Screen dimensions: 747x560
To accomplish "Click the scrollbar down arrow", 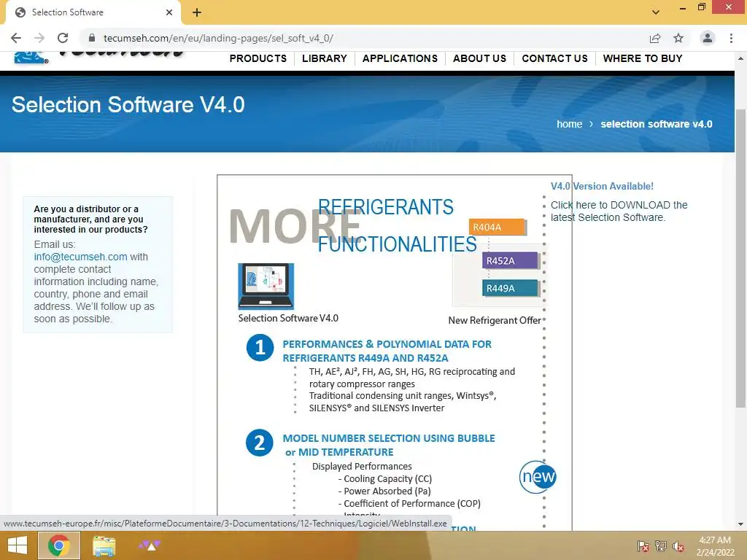I will [x=740, y=524].
